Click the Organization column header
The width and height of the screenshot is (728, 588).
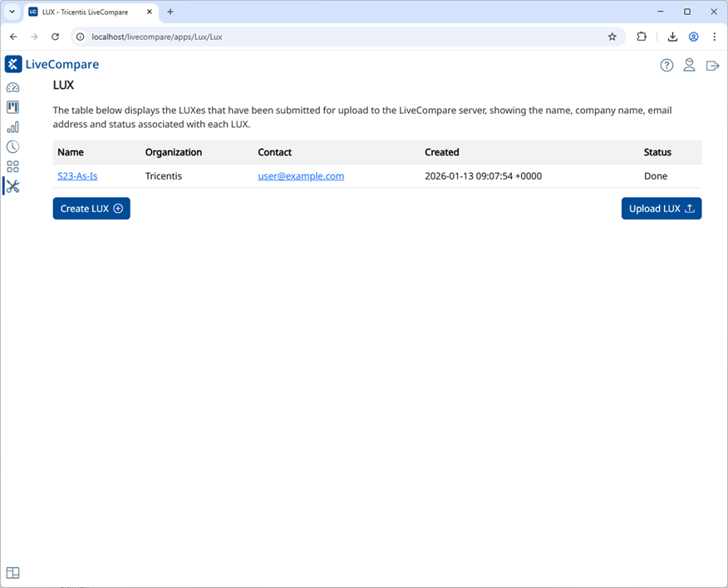coord(174,152)
